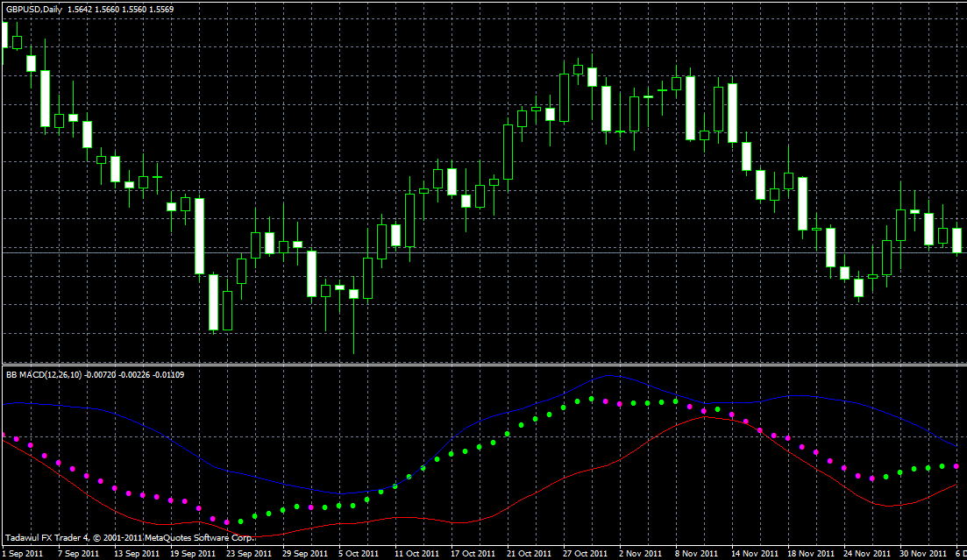Select the 13 Sep 2011 date label

click(x=136, y=553)
